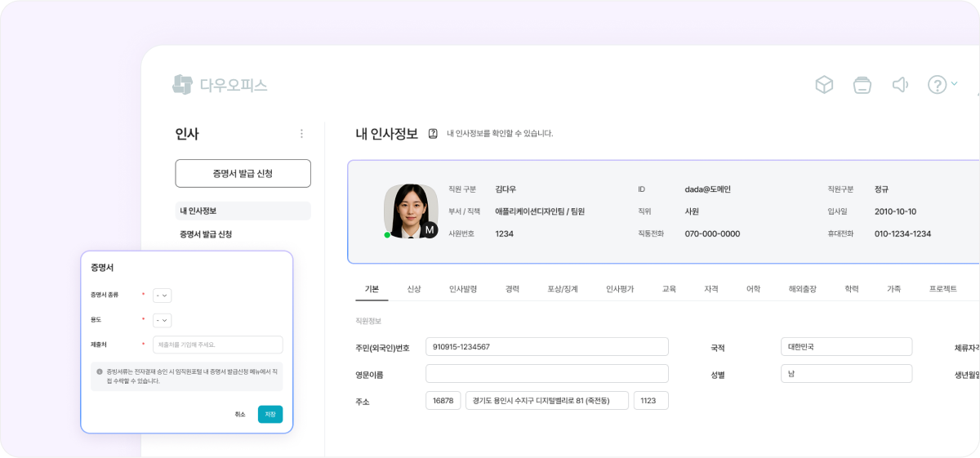Click the office phone 070-000-0000

pyautogui.click(x=712, y=233)
